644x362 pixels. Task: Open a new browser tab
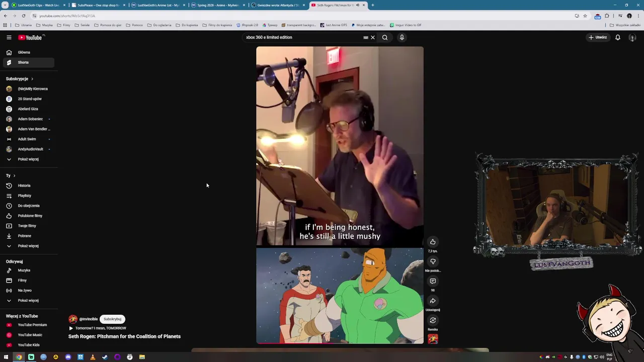[x=373, y=5]
